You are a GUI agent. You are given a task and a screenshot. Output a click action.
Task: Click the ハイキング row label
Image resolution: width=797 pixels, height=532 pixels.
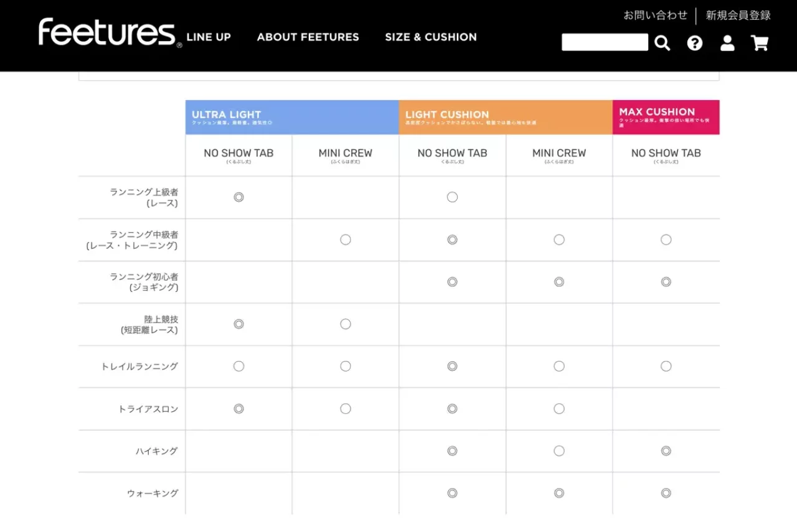tap(157, 451)
